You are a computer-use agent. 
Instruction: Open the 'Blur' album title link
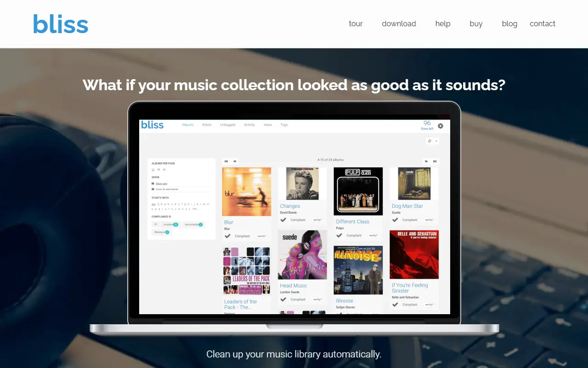[229, 222]
